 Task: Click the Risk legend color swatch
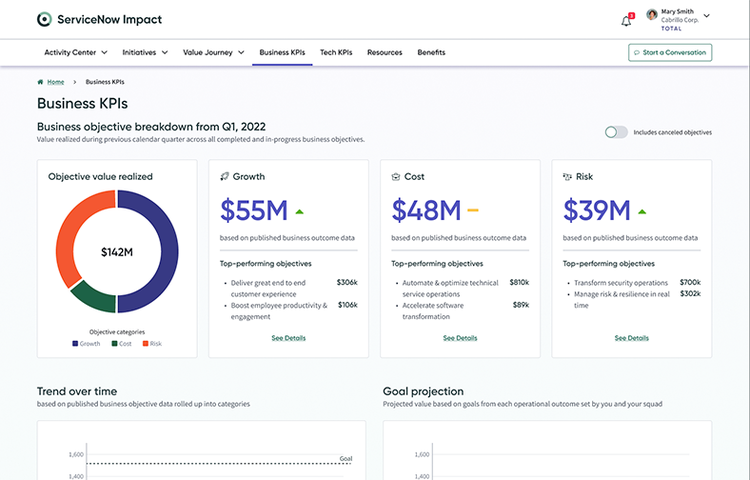point(145,343)
